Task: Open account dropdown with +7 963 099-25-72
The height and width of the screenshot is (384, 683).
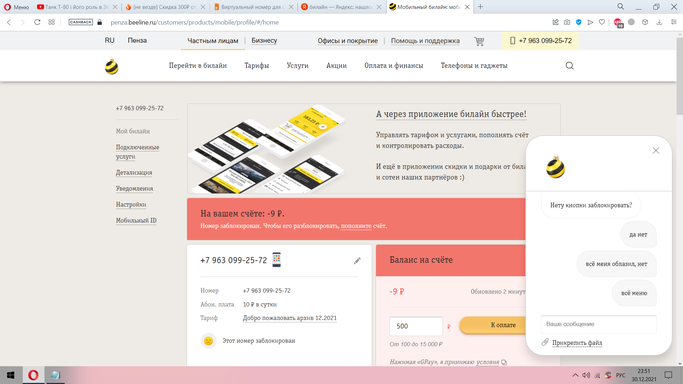Action: (540, 40)
